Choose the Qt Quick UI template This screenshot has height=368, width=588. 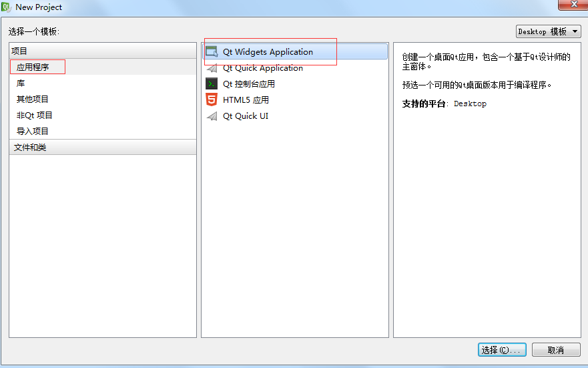pyautogui.click(x=295, y=116)
